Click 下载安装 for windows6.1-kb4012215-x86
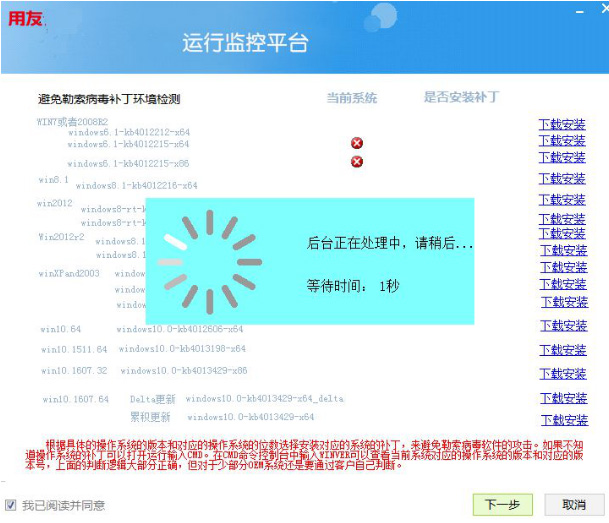 562,158
